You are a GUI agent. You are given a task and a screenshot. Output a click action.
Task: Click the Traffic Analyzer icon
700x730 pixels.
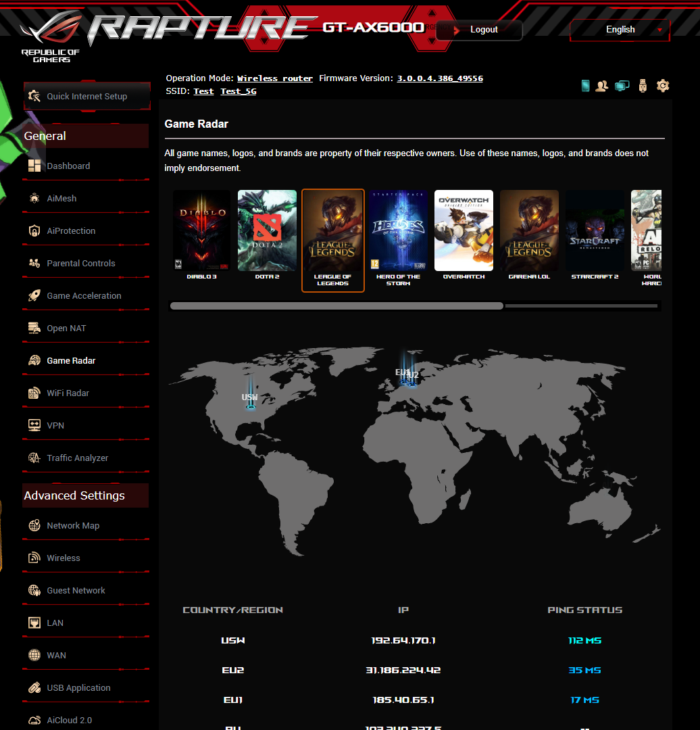[x=34, y=458]
